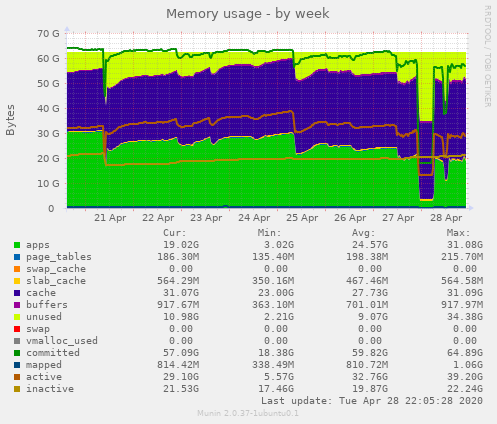The height and width of the screenshot is (424, 497).
Task: Click the vmalloc_used gray legend swatch
Action: pyautogui.click(x=17, y=341)
